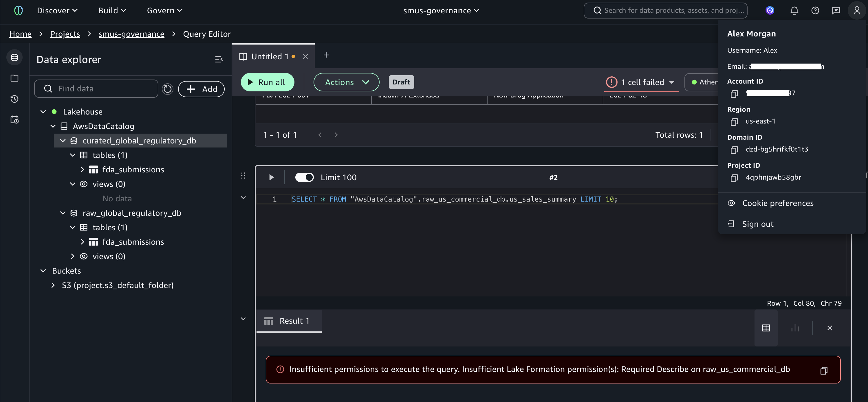Image resolution: width=868 pixels, height=402 pixels.
Task: Add a new query tab
Action: pos(326,55)
